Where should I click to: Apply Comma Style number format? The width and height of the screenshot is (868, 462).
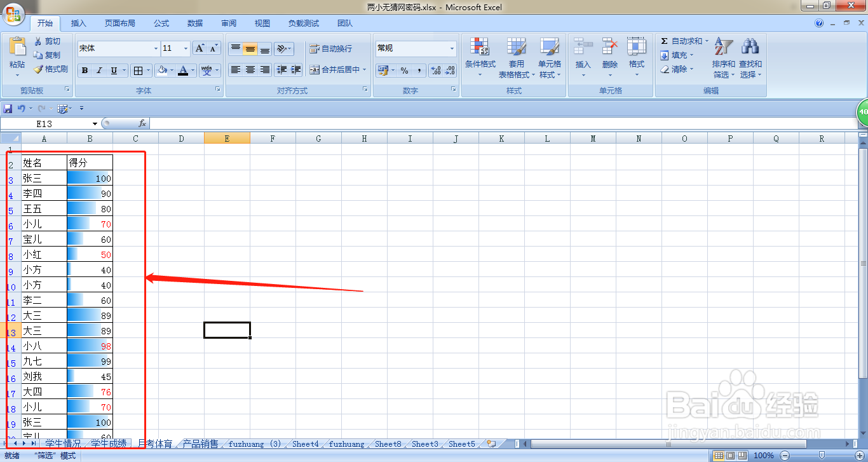(419, 71)
